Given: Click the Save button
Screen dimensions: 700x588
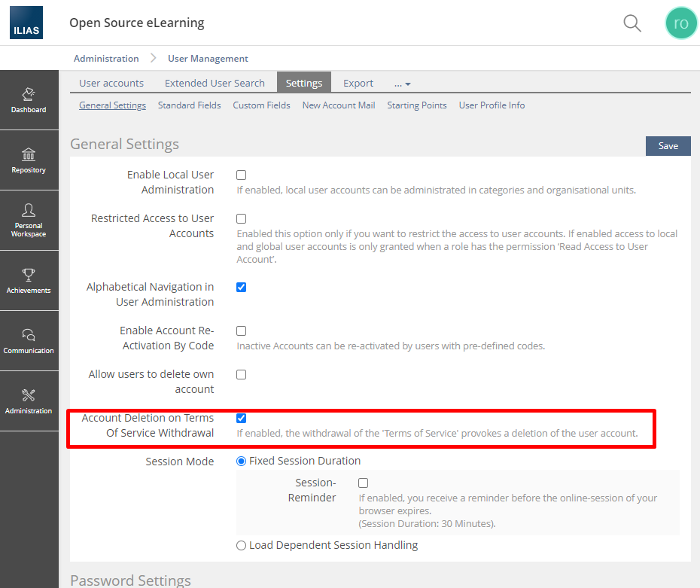Looking at the screenshot, I should click(x=668, y=146).
